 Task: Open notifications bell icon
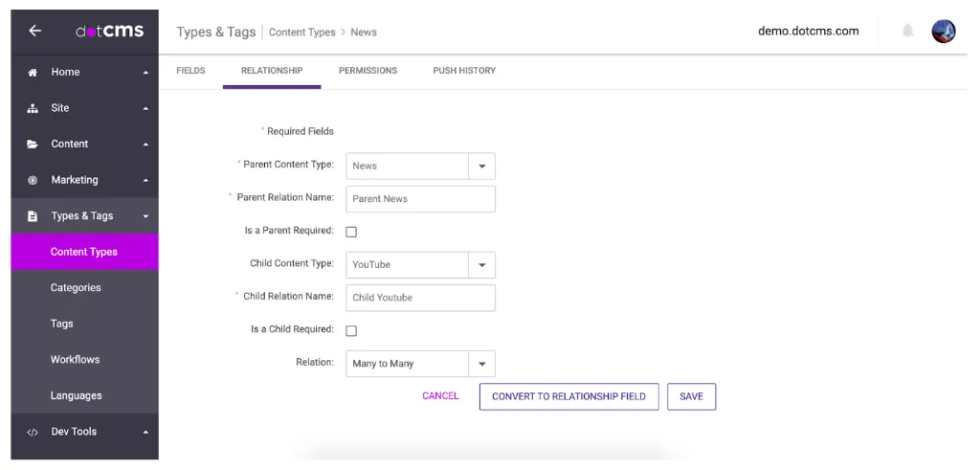(906, 32)
